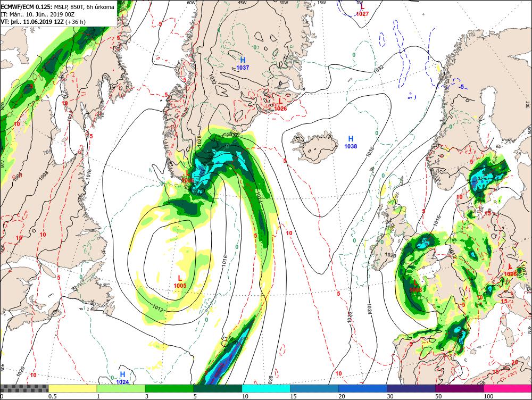
Task: Click the 'H 1038' high marker east of Iceland
Action: coord(351,142)
